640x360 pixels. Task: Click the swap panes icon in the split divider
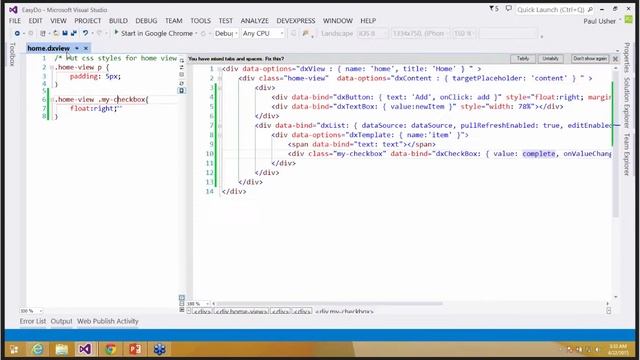click(182, 68)
